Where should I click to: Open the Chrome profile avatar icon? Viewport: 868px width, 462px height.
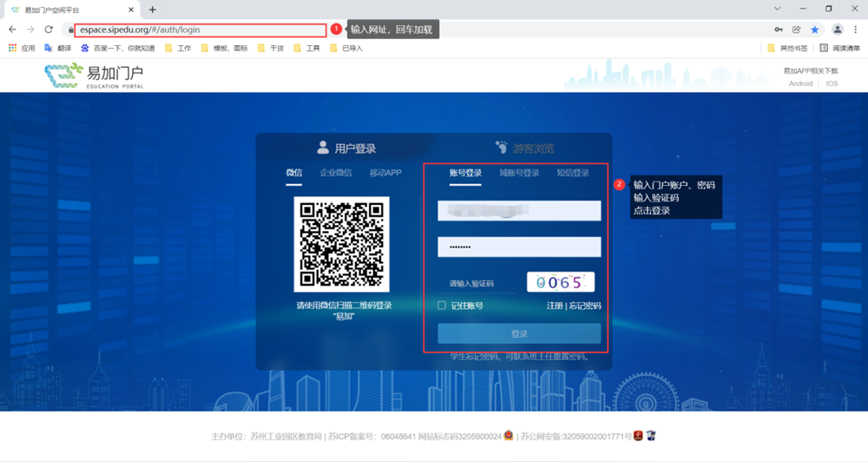[x=837, y=30]
